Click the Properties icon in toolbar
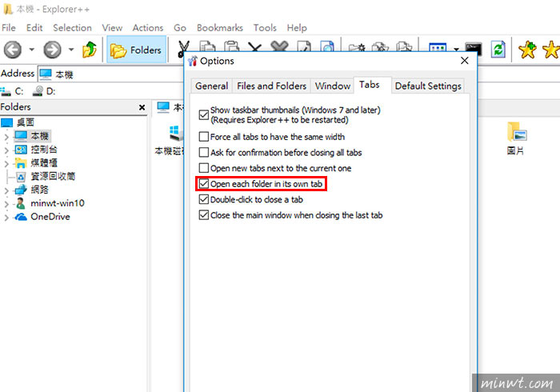Image resolution: width=560 pixels, height=392 pixels. (x=303, y=46)
